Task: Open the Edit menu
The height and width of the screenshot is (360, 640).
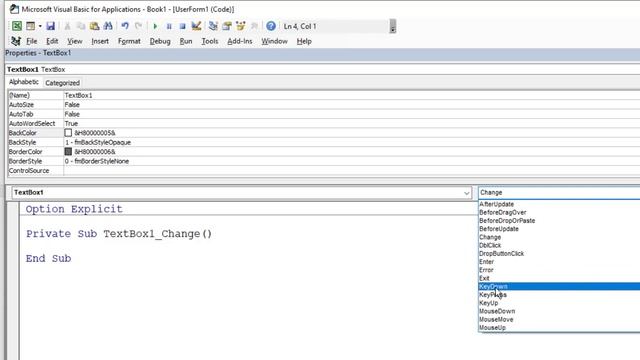Action: [52, 41]
